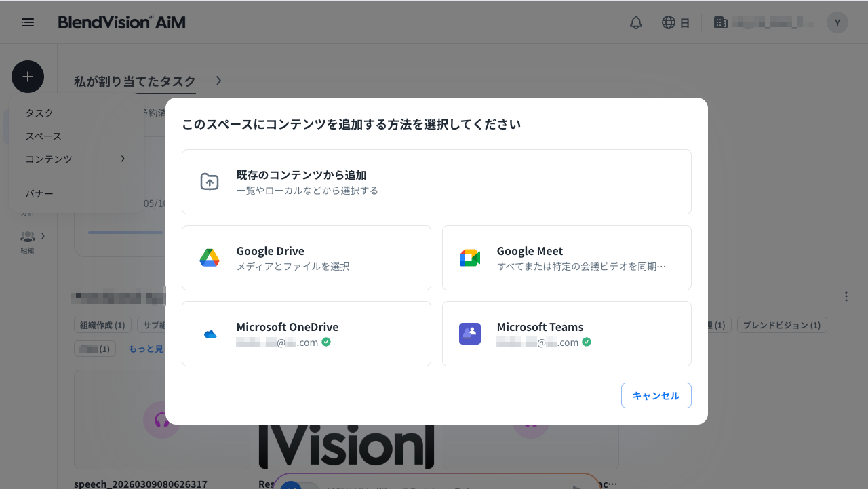This screenshot has width=868, height=489.
Task: Select the 組織作成 (1) tag
Action: (102, 325)
